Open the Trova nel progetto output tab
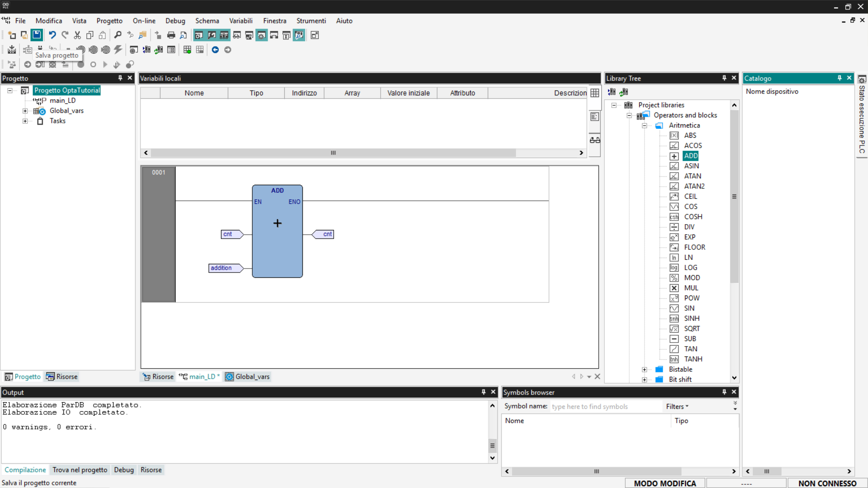The image size is (868, 488). 80,469
